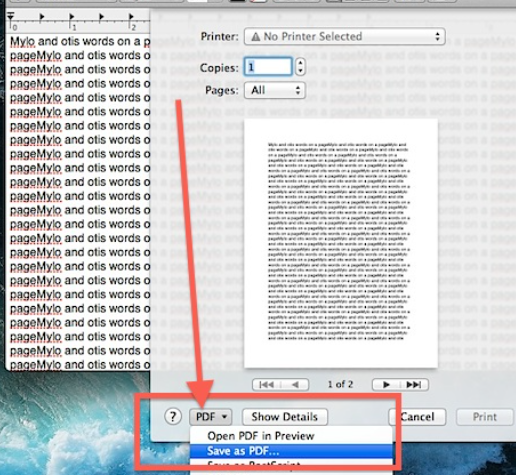Image resolution: width=516 pixels, height=475 pixels.
Task: Click the left indent marker at ruler zero
Action: coord(11,16)
